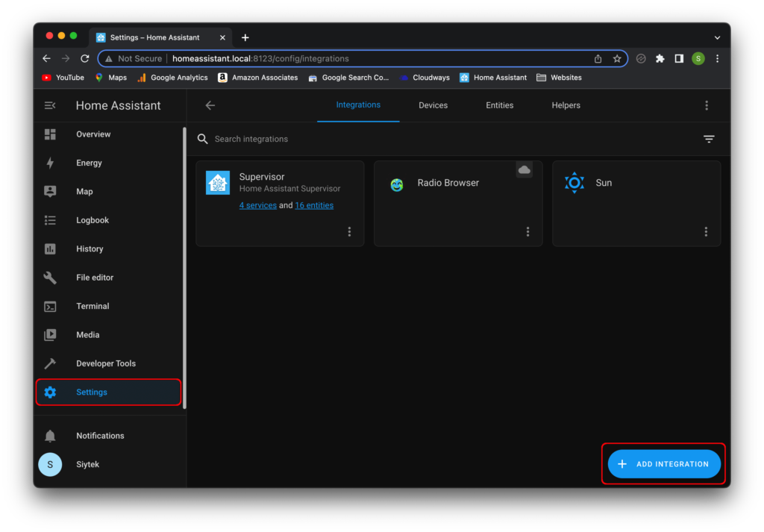Collapse the Home Assistant sidebar menu icon
Image resolution: width=764 pixels, height=532 pixels.
[x=50, y=105]
